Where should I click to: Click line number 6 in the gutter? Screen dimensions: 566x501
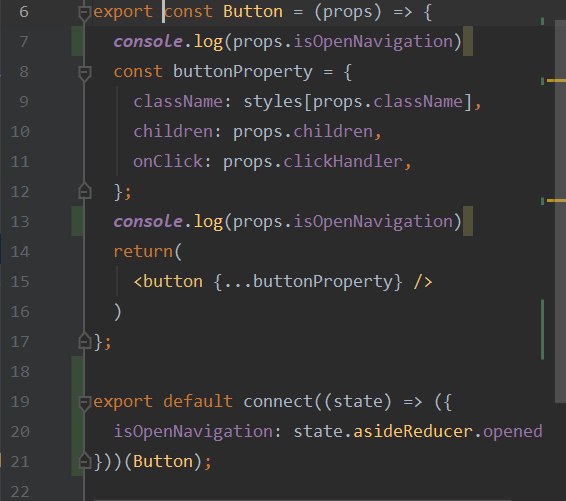(x=24, y=12)
